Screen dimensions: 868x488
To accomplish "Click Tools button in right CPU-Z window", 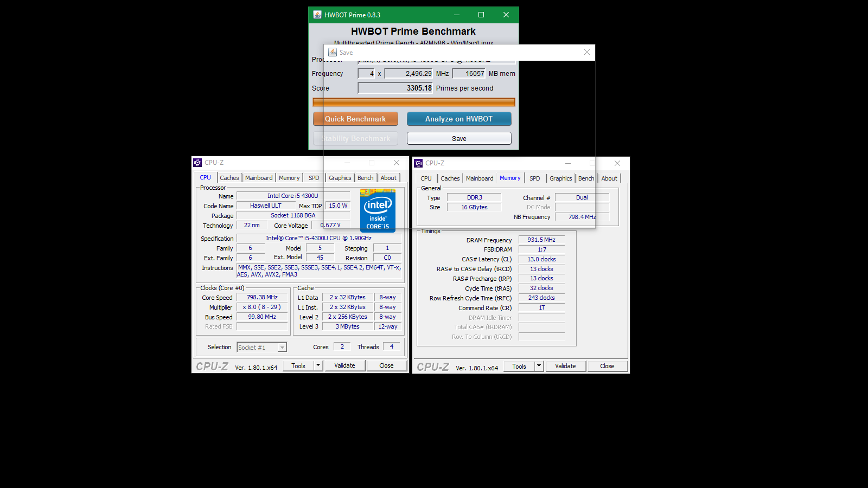I will click(519, 367).
